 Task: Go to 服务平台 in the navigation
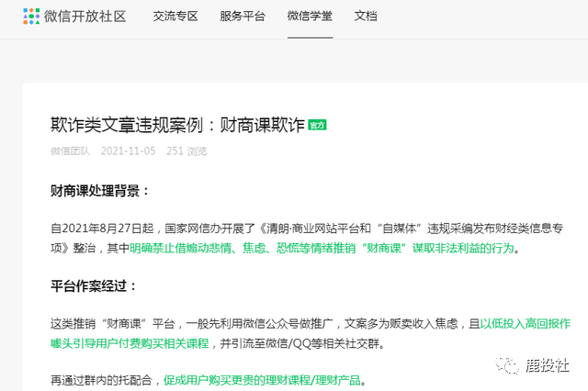tap(243, 17)
